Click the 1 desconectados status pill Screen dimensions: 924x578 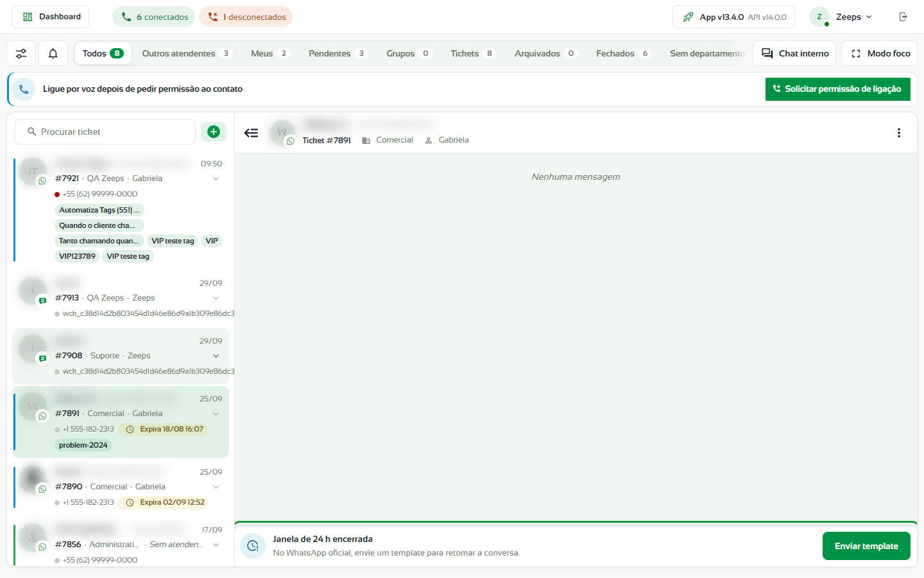(x=246, y=17)
